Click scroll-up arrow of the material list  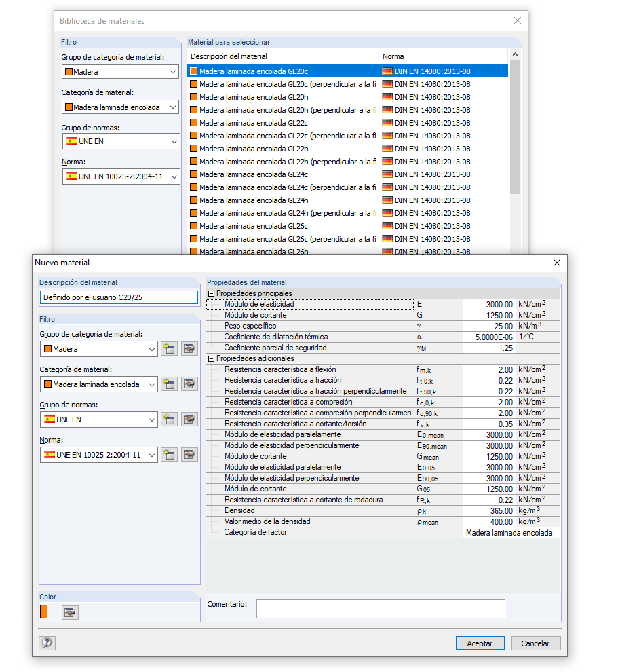coord(515,54)
